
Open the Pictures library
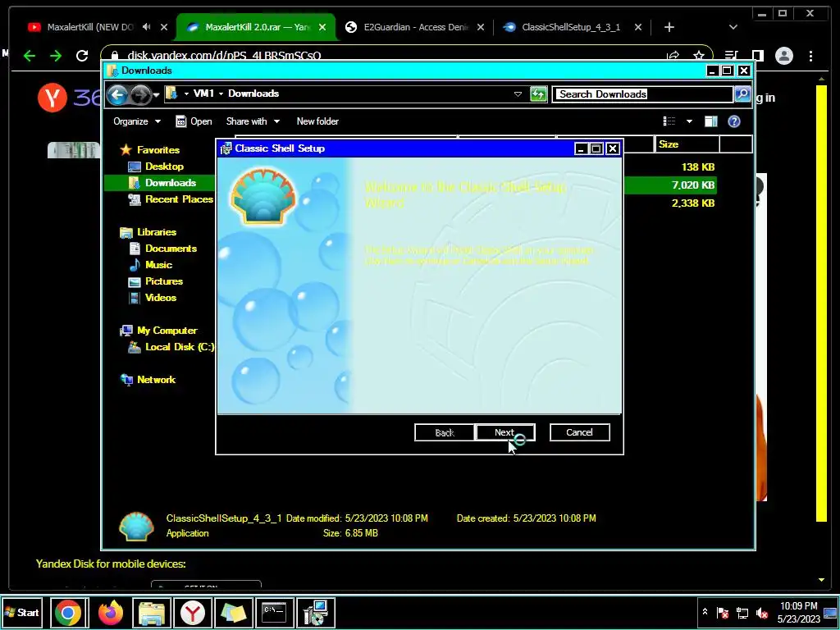point(164,281)
